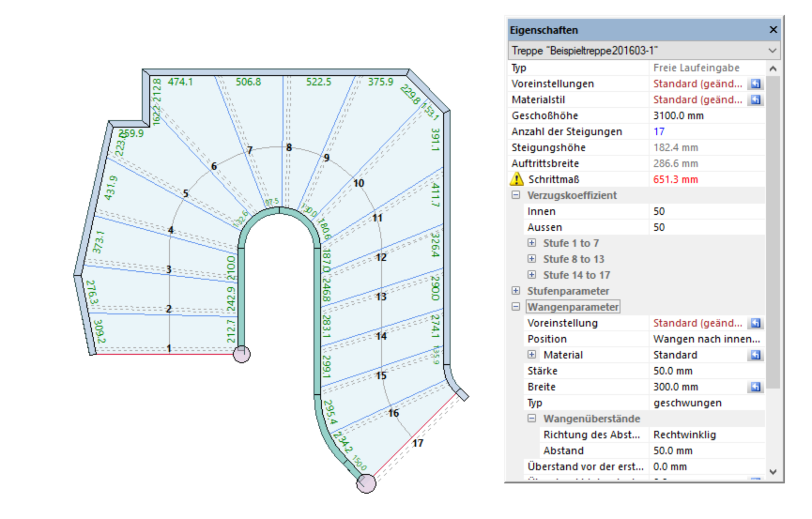
Task: Expand Stufe 8 to 13 group
Action: tap(532, 259)
